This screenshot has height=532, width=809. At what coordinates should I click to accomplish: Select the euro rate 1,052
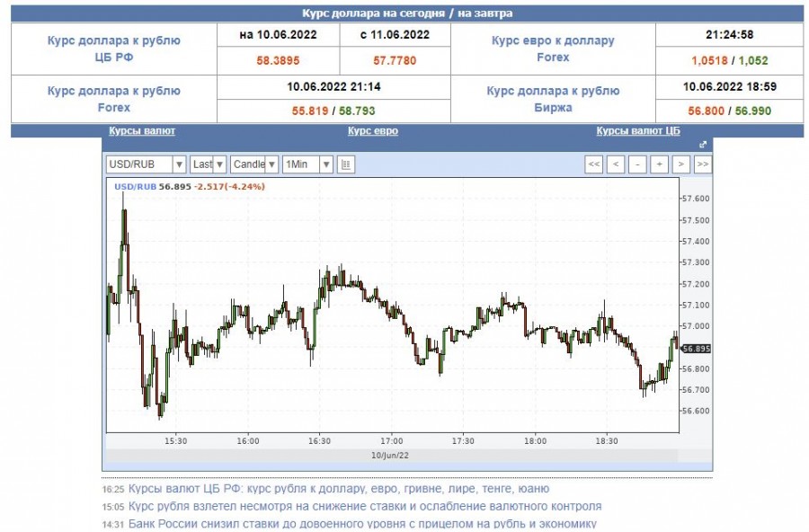click(x=753, y=61)
